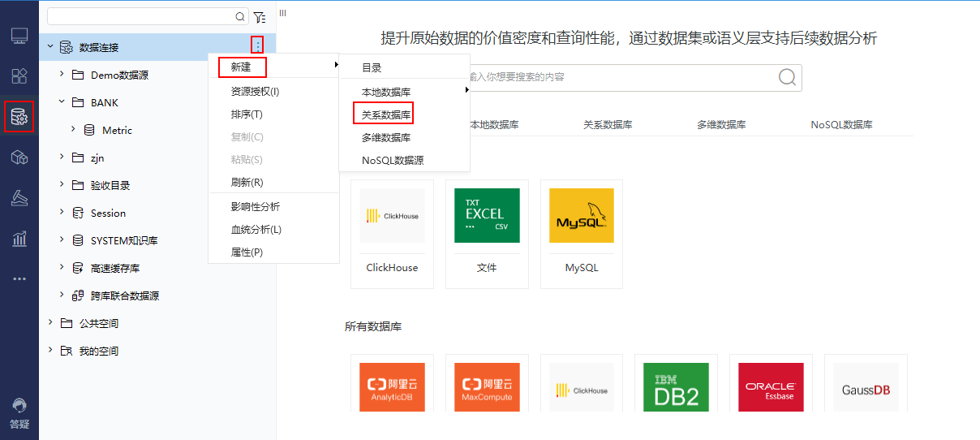Open the 新建 context menu item
This screenshot has height=440, width=980.
coord(273,67)
